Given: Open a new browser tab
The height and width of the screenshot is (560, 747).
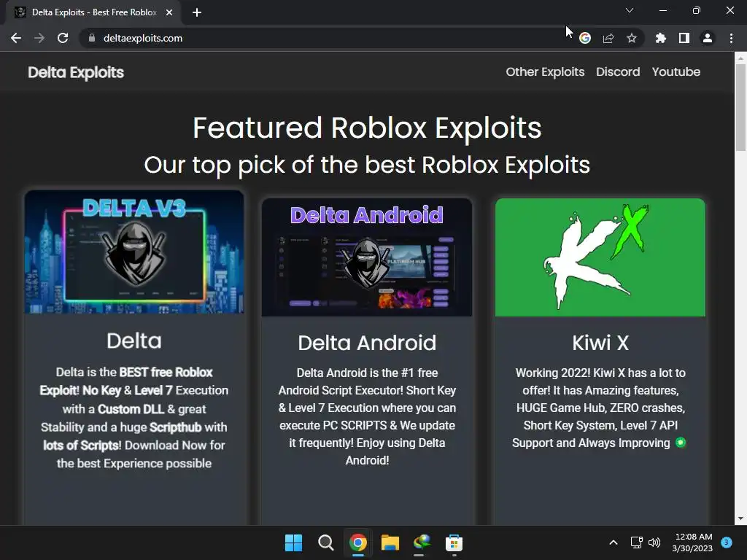Looking at the screenshot, I should (x=197, y=12).
